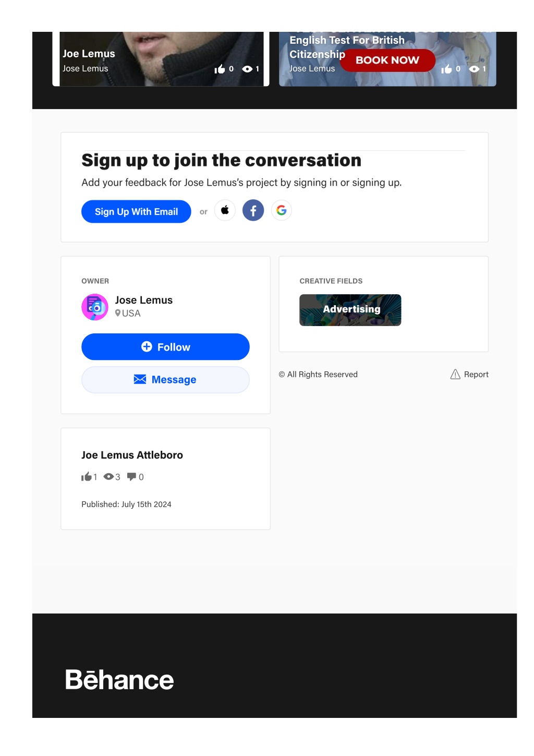
Task: Click the thumbs-up icon in project stats
Action: click(86, 476)
